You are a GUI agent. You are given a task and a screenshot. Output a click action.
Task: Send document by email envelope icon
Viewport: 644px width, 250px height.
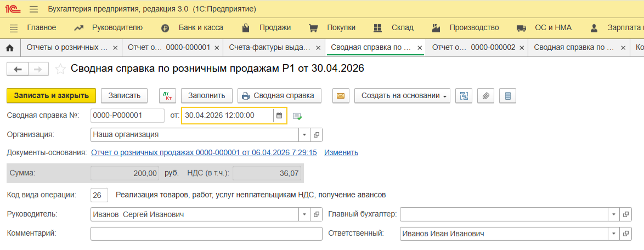[x=341, y=95]
